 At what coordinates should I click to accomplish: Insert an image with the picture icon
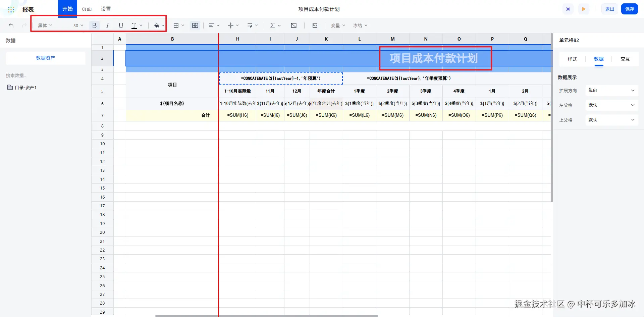click(315, 25)
